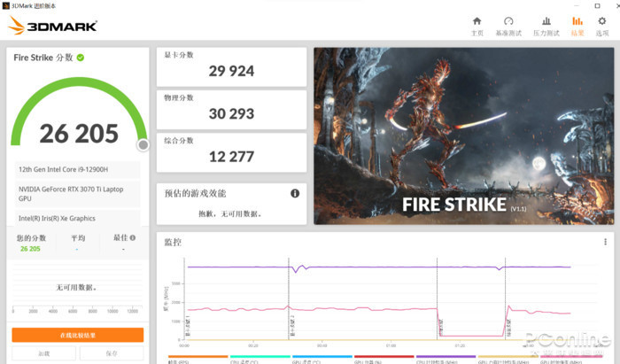Viewport: 620px width, 364px height.
Task: Click the green validation checkmark next to Fire Strike
Action: pyautogui.click(x=81, y=58)
